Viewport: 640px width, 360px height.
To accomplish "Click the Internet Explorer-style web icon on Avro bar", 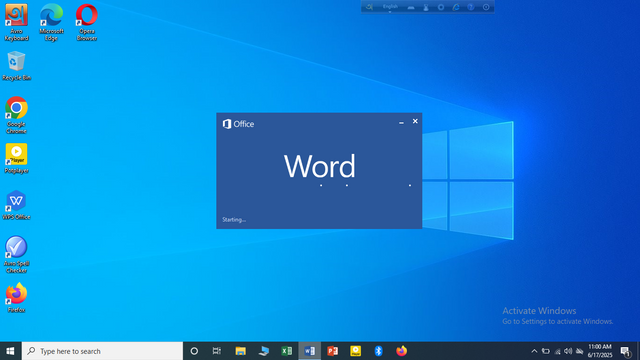I will 456,7.
